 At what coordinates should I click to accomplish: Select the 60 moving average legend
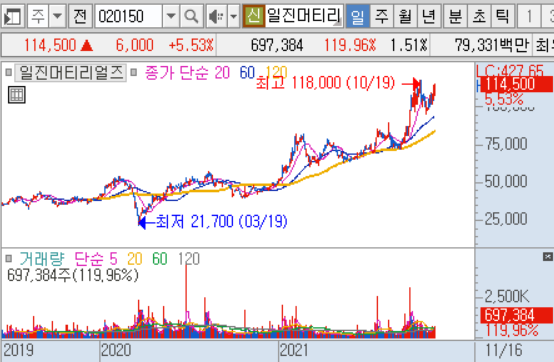(247, 73)
